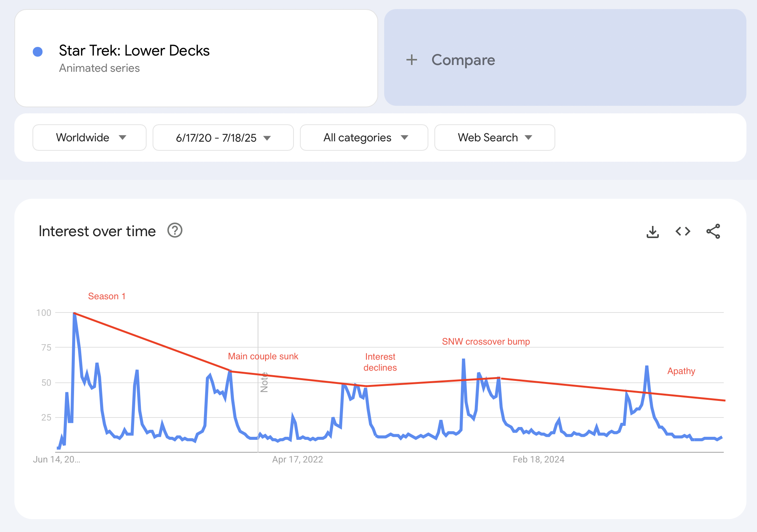Viewport: 757px width, 532px height.
Task: Open the embed code icon
Action: click(683, 231)
